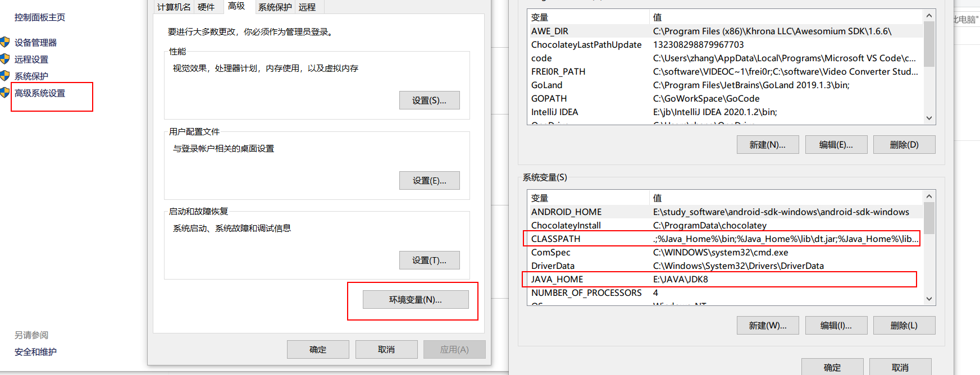This screenshot has height=375, width=980.
Task: Confirm environment variables with 确定
Action: click(832, 367)
